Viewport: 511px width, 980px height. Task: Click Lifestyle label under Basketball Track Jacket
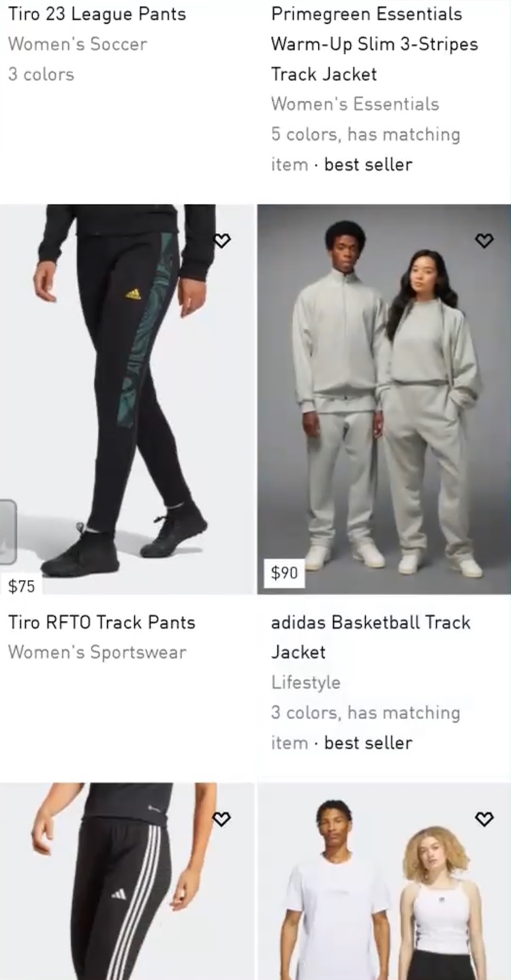(305, 682)
